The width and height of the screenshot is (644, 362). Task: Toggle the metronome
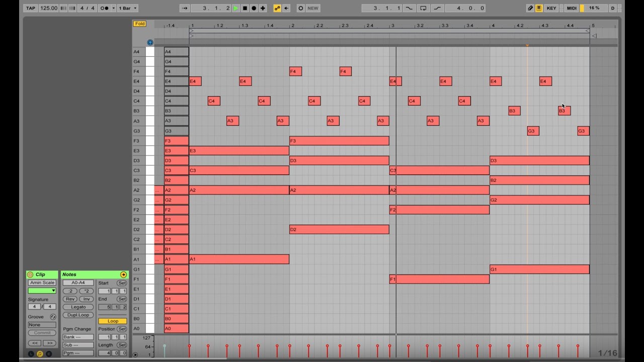coord(105,8)
